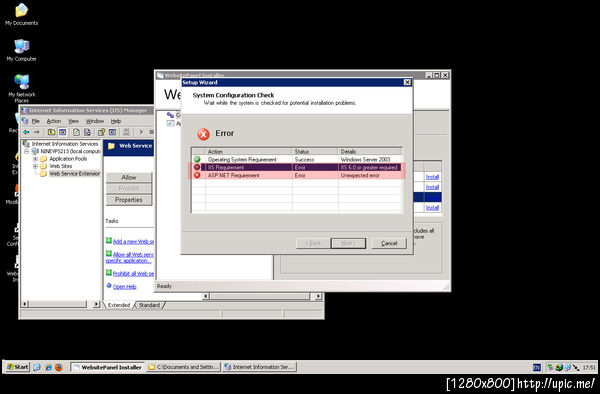Screen dimensions: 600x394
Task: Click the red Error icon in Setup Wizard
Action: click(x=203, y=134)
